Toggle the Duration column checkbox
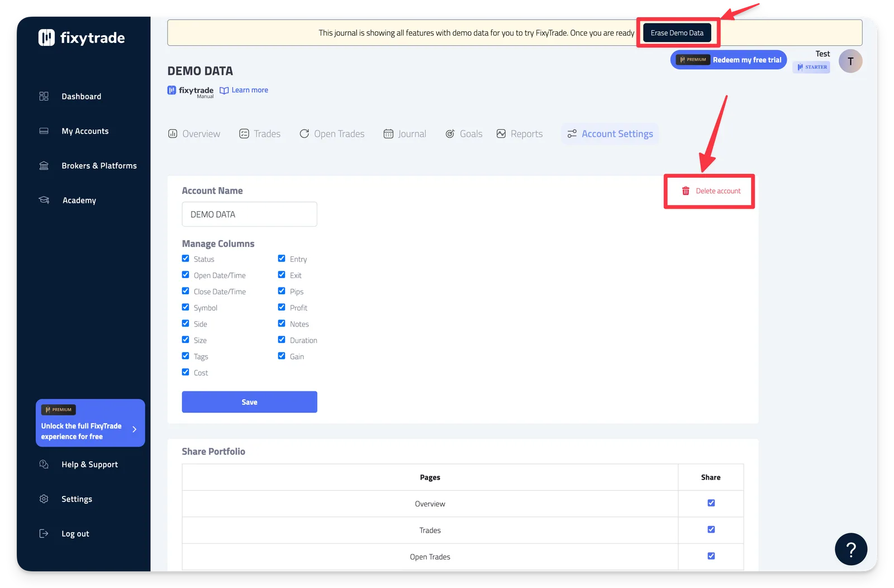This screenshot has width=894, height=588. click(x=282, y=340)
